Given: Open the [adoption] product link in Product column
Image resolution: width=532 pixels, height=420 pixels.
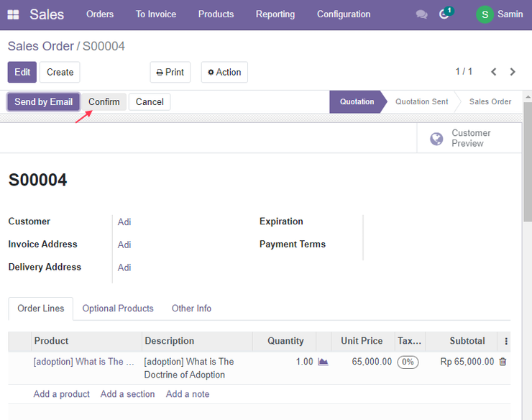Looking at the screenshot, I should [x=83, y=362].
